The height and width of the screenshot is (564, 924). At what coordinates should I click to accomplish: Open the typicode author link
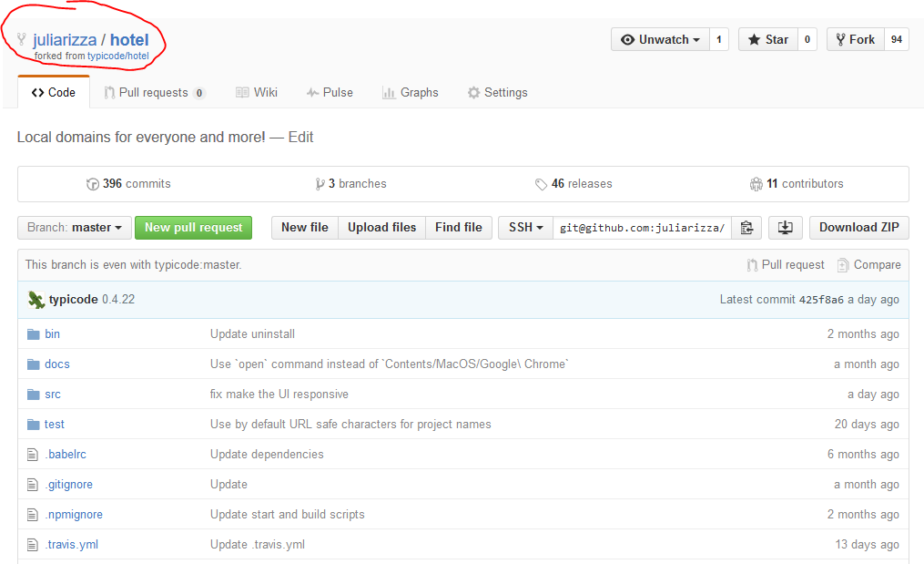[x=73, y=300]
